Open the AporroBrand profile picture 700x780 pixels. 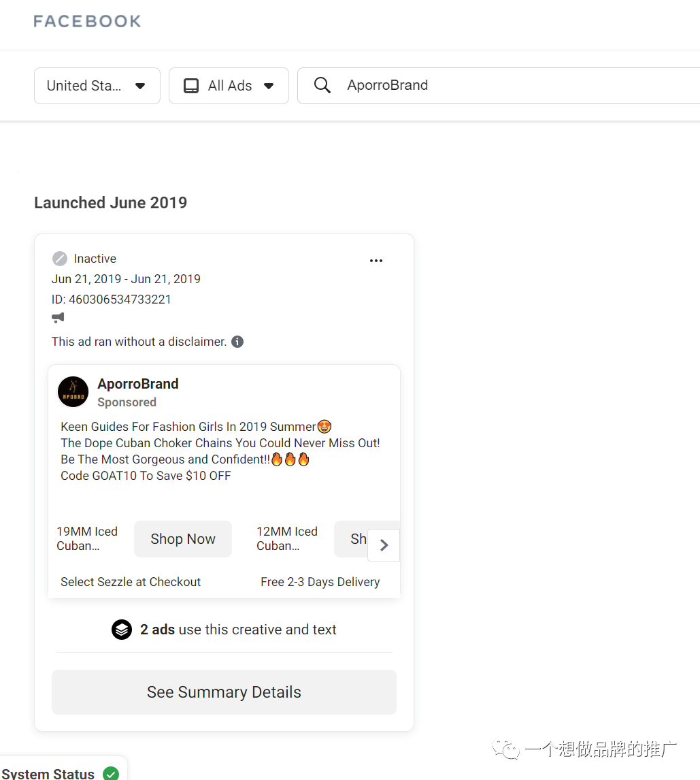(73, 391)
